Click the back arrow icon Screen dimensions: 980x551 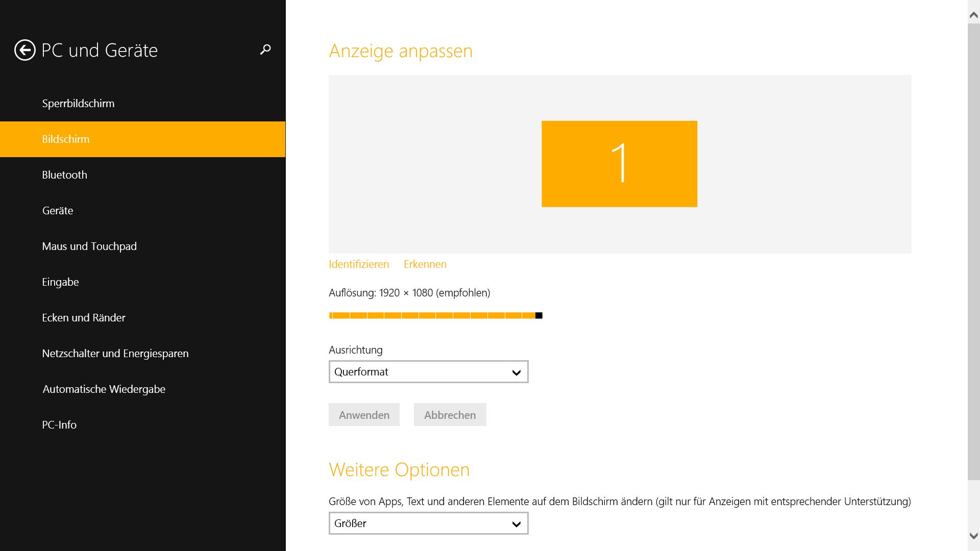pyautogui.click(x=24, y=50)
